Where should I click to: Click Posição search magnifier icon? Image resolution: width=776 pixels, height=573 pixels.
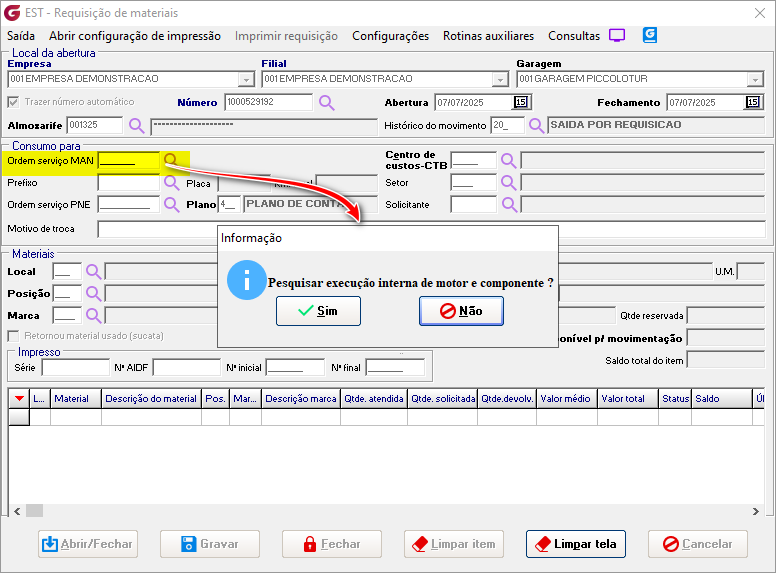(93, 293)
